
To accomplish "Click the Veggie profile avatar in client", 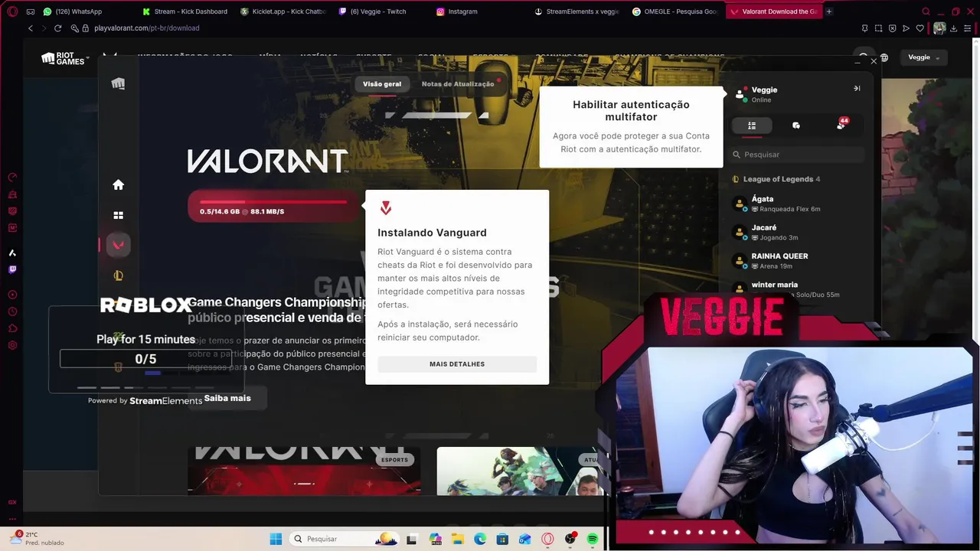I will point(740,94).
